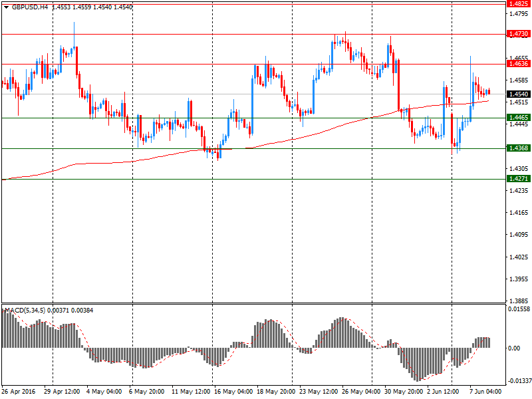Select the 1.4025 price scale value

pyautogui.click(x=519, y=257)
